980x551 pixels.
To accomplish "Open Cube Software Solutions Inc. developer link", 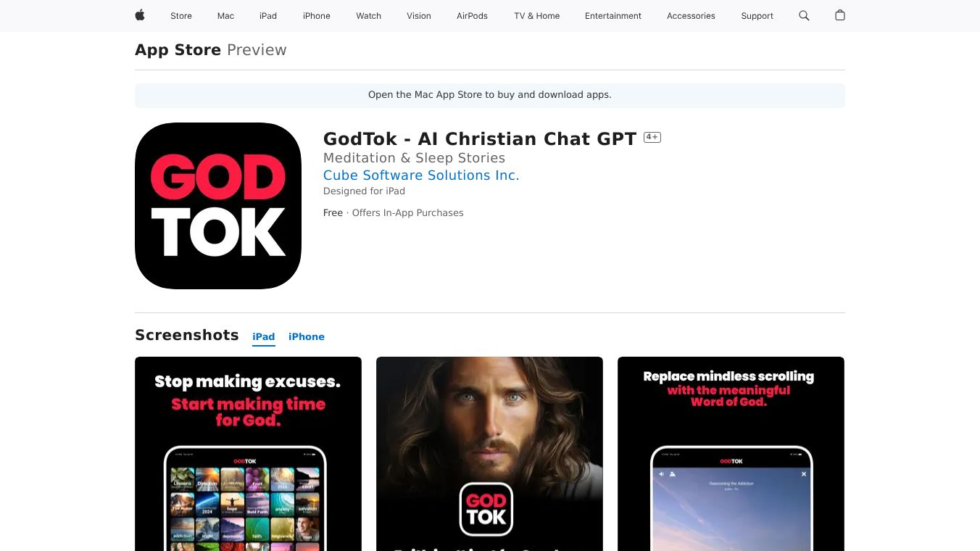I will [x=421, y=175].
